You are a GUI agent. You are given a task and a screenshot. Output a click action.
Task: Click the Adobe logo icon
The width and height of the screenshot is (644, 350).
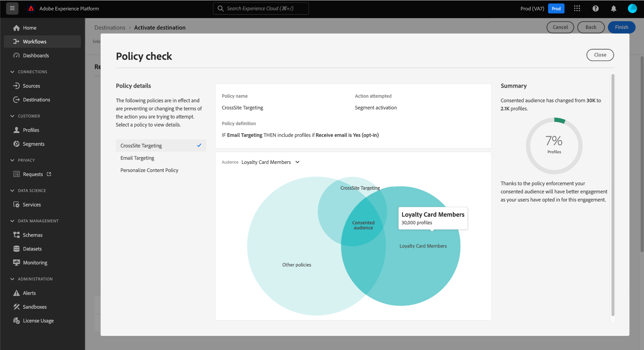[x=31, y=8]
